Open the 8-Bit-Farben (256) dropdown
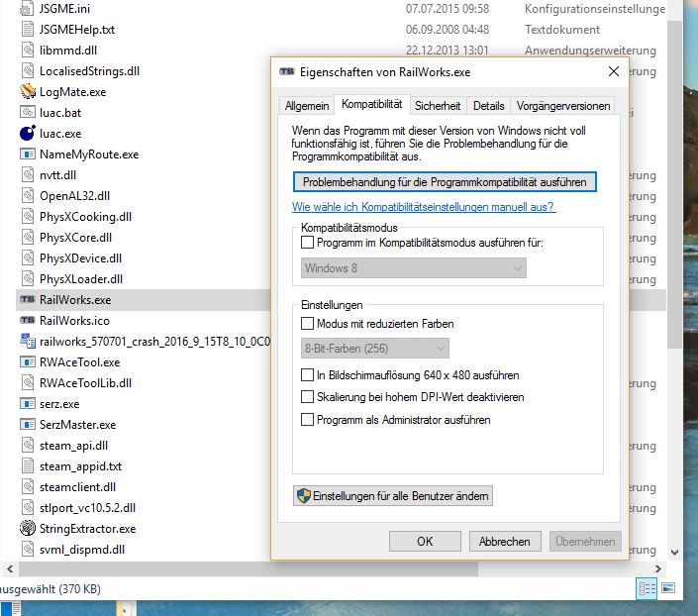 click(375, 349)
